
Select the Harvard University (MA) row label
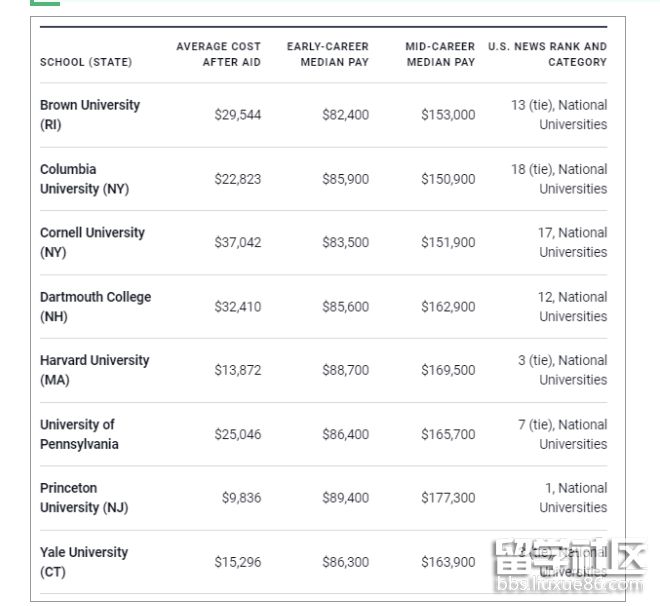tap(94, 370)
